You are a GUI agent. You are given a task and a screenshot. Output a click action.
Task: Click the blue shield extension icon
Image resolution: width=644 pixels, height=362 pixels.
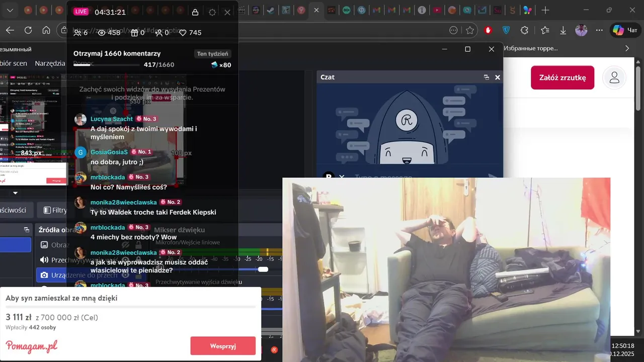click(506, 30)
